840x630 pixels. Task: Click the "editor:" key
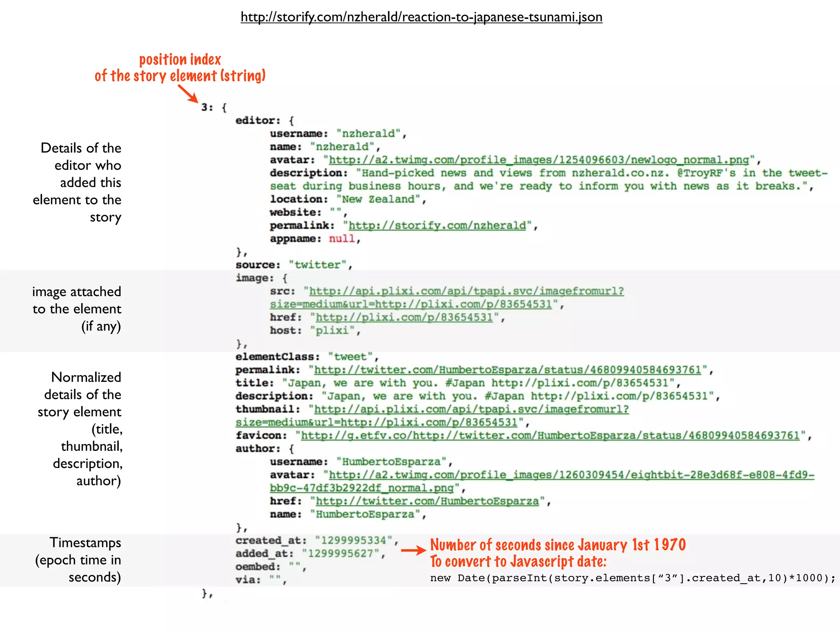(258, 120)
